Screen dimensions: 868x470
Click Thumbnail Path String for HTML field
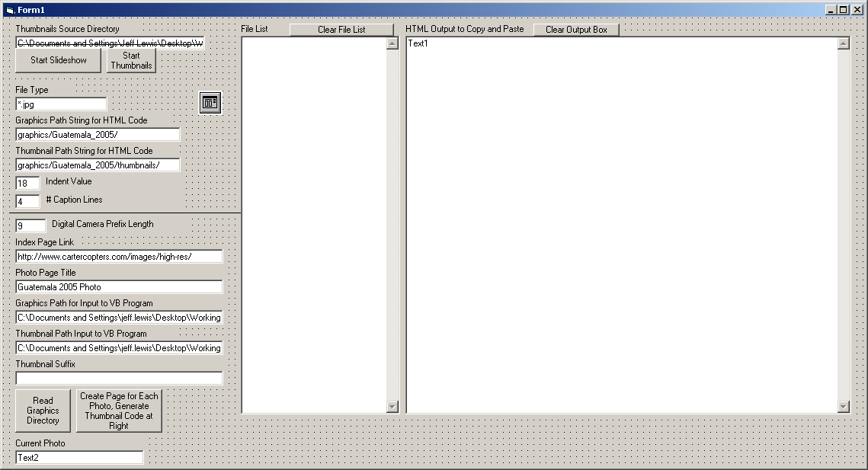click(98, 165)
